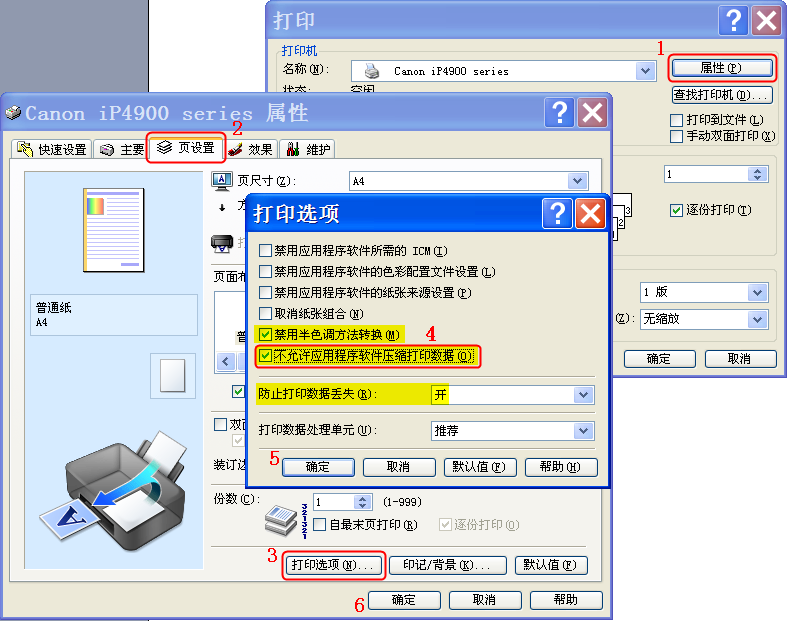Expand 打印数据处理单元 dropdown list
Viewport: 787px width, 621px height.
pos(584,431)
